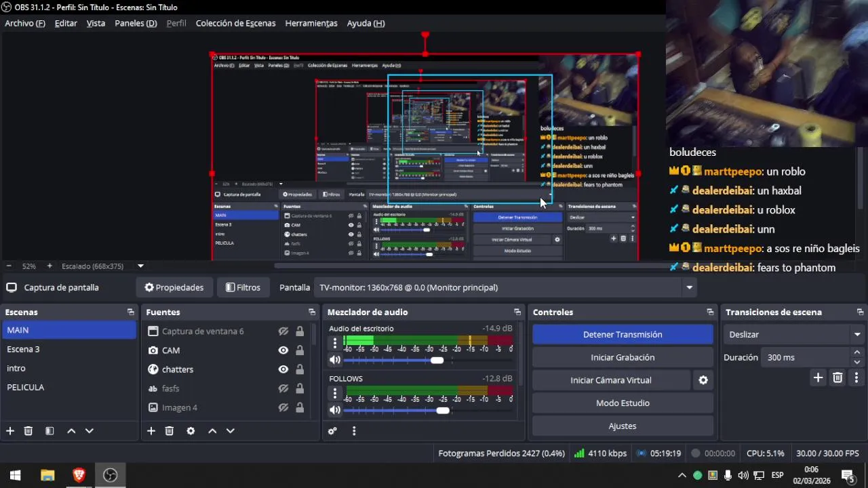The image size is (868, 488).
Task: Open audio mixer menu three dots
Action: coord(354,431)
